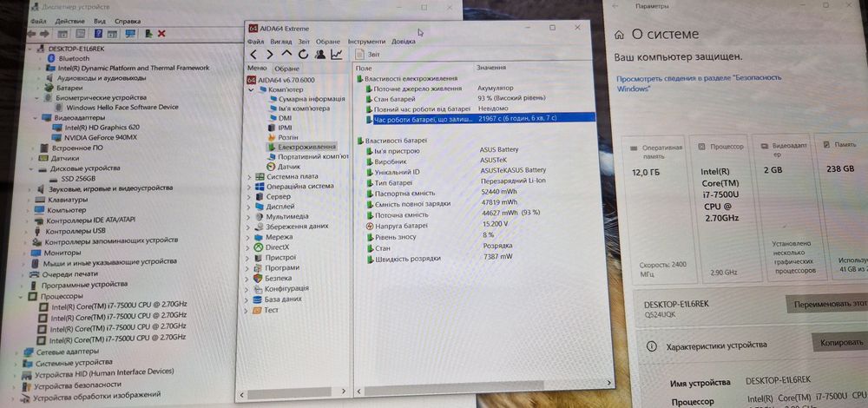Open Інструменти menu in AIDA64
This screenshot has height=408, width=868.
tap(366, 42)
